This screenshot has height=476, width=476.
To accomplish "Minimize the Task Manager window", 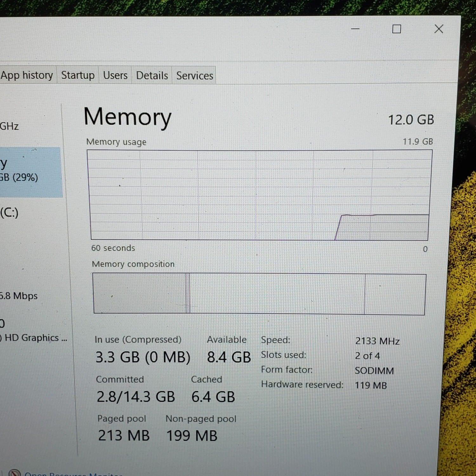I will click(355, 29).
